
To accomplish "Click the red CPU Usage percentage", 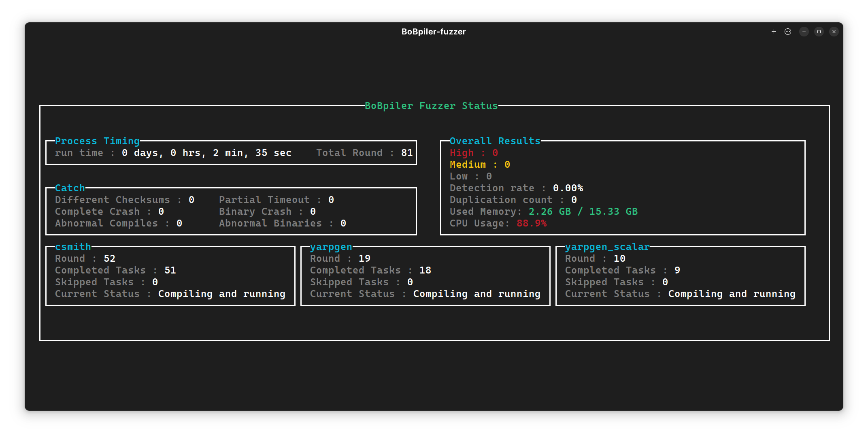I will [532, 223].
